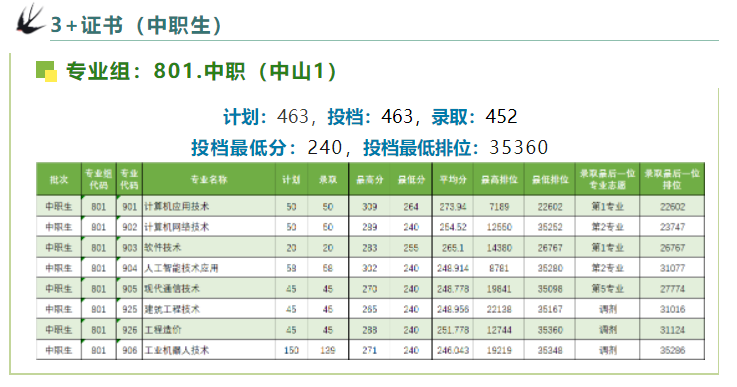Click the swallow bird logo icon

(29, 19)
